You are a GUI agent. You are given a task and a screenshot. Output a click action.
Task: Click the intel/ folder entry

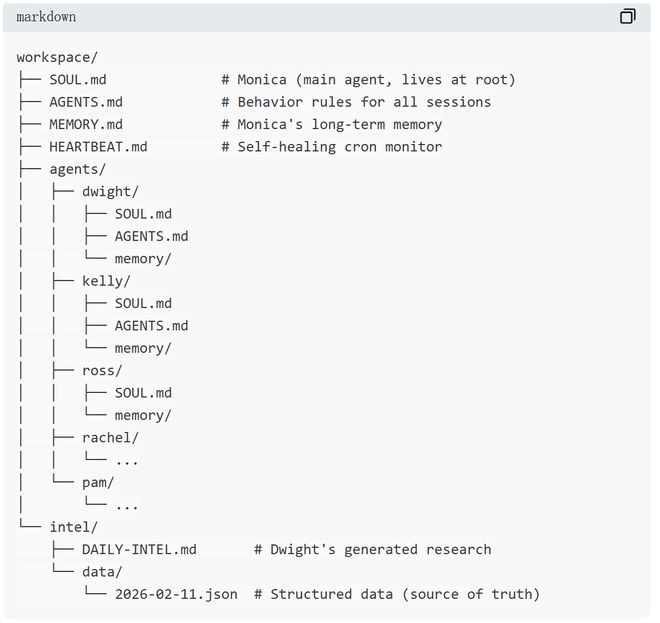(x=73, y=527)
